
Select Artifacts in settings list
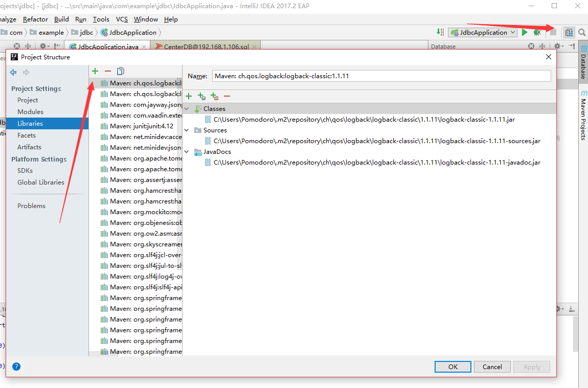(29, 147)
